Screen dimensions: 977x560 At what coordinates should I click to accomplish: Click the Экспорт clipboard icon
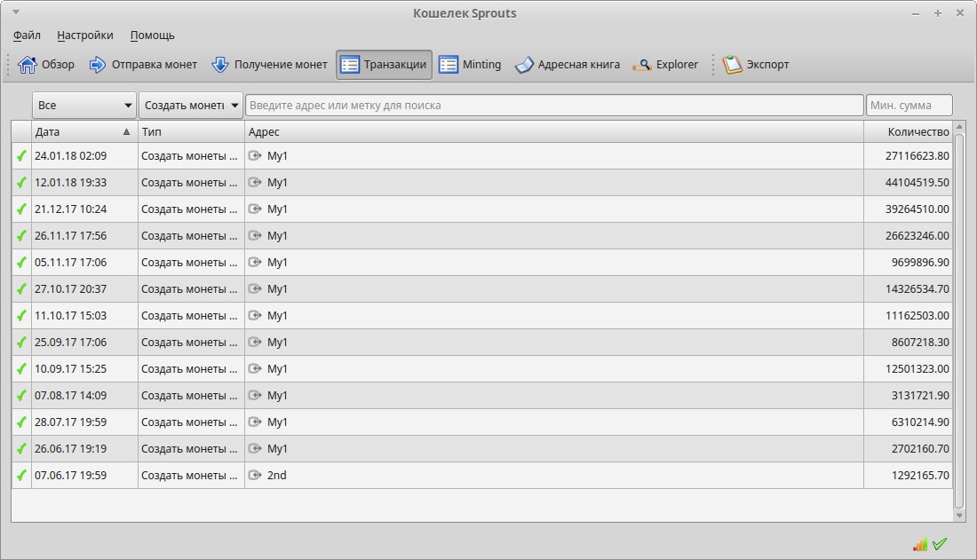click(x=732, y=64)
